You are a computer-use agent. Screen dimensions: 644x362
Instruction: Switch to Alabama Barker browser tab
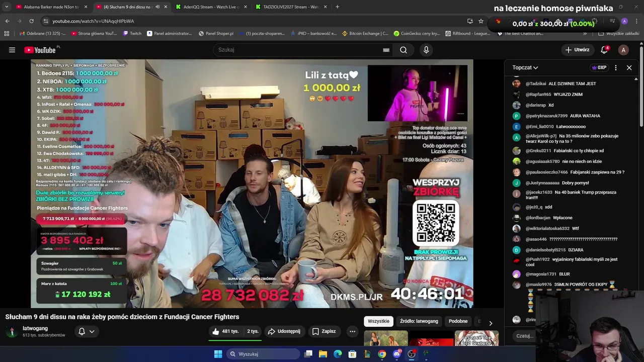pos(51,7)
